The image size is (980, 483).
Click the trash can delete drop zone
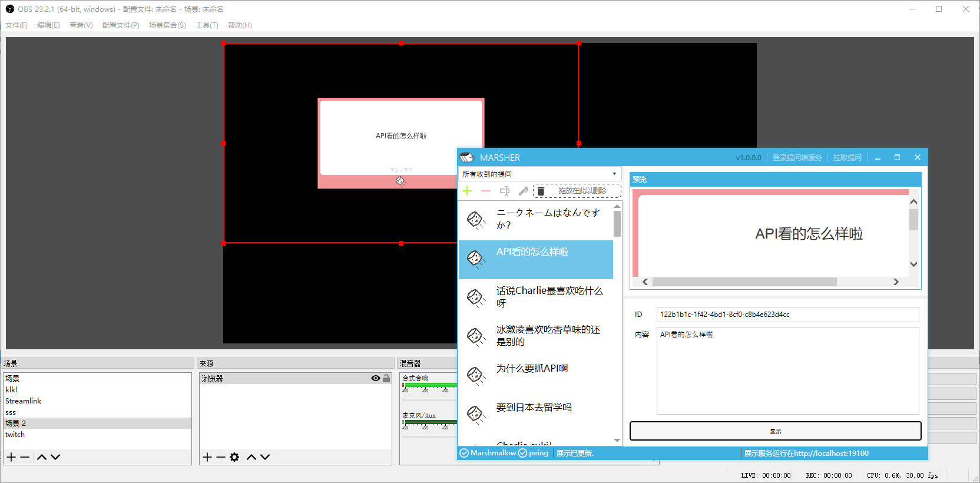(577, 191)
